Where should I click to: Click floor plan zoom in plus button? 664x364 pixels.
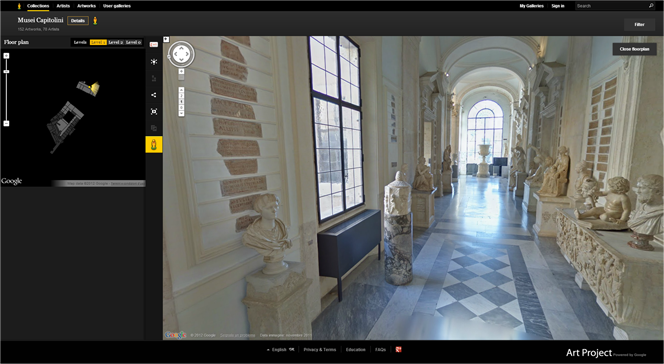[x=6, y=56]
